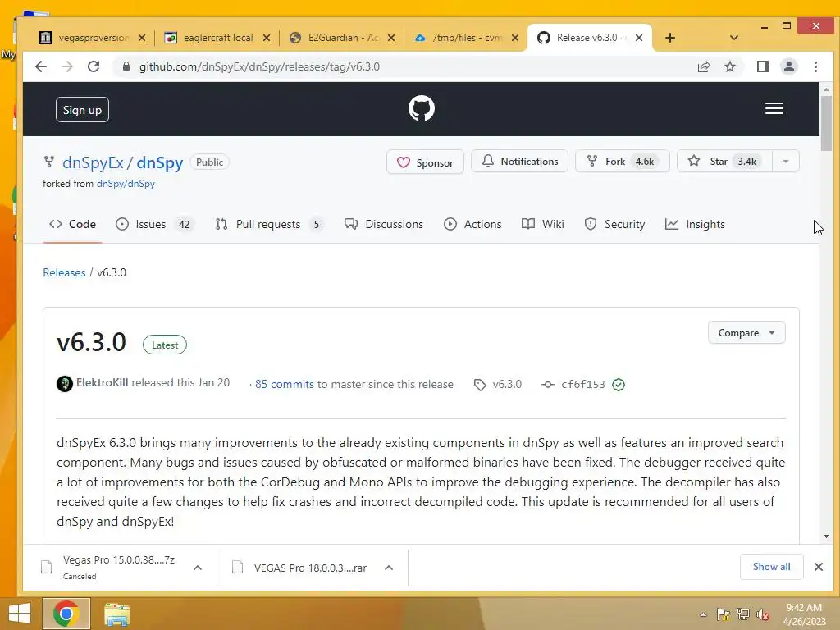The width and height of the screenshot is (840, 630).
Task: Click Show all downloads
Action: click(x=771, y=567)
